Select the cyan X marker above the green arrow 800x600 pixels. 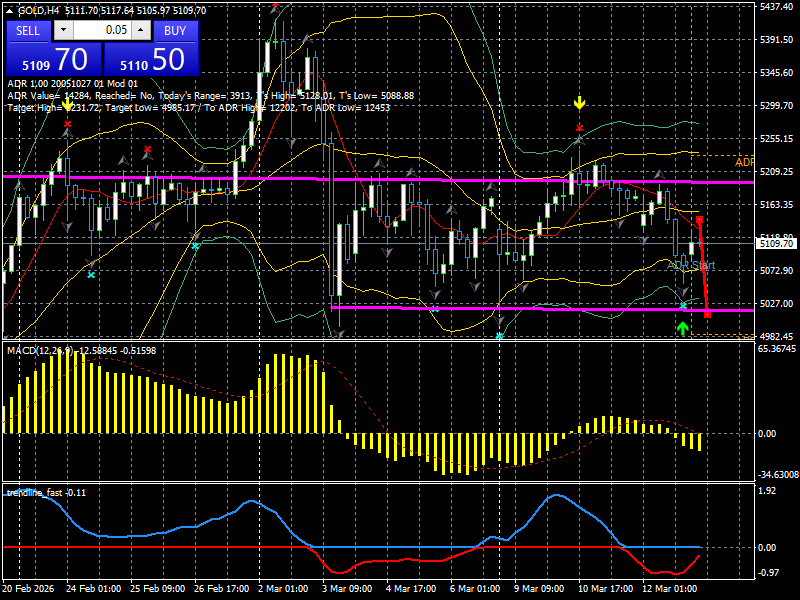pos(683,306)
